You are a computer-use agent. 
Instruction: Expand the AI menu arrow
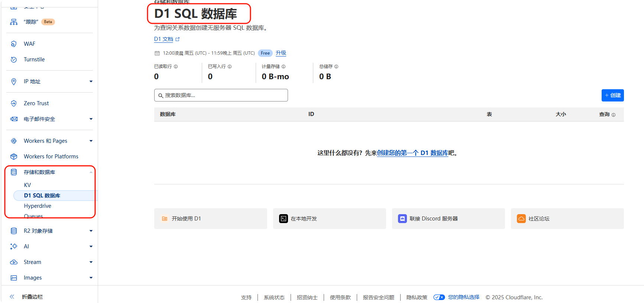pyautogui.click(x=91, y=246)
